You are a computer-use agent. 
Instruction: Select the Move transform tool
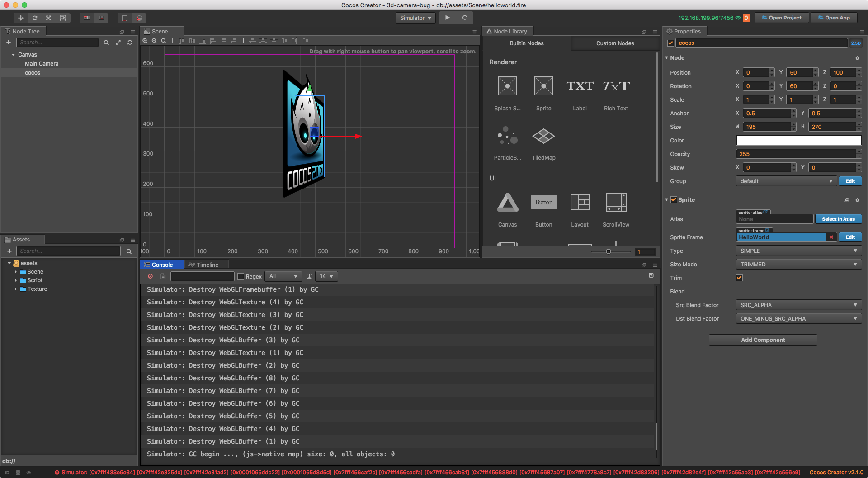point(21,18)
